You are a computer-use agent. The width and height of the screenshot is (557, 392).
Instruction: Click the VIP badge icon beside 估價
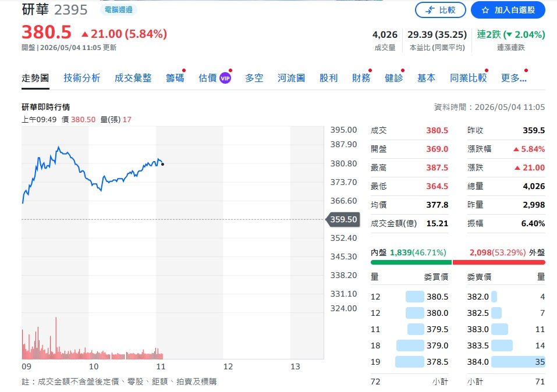[x=225, y=78]
